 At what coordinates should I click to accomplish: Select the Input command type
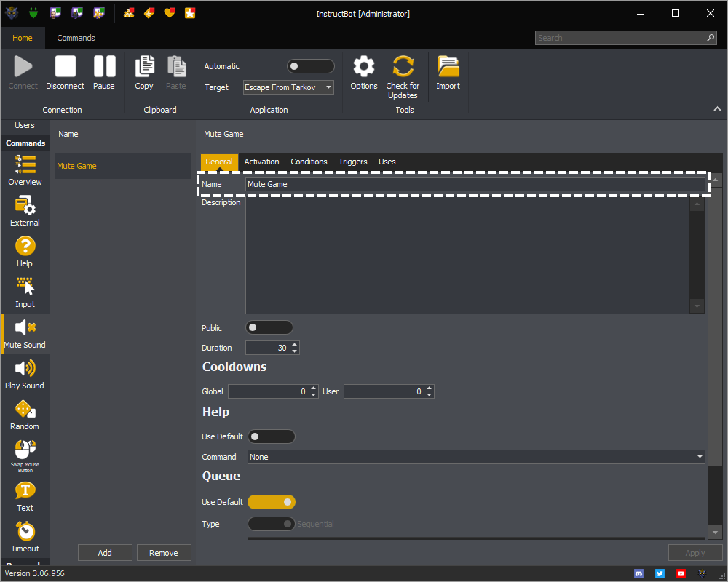25,293
